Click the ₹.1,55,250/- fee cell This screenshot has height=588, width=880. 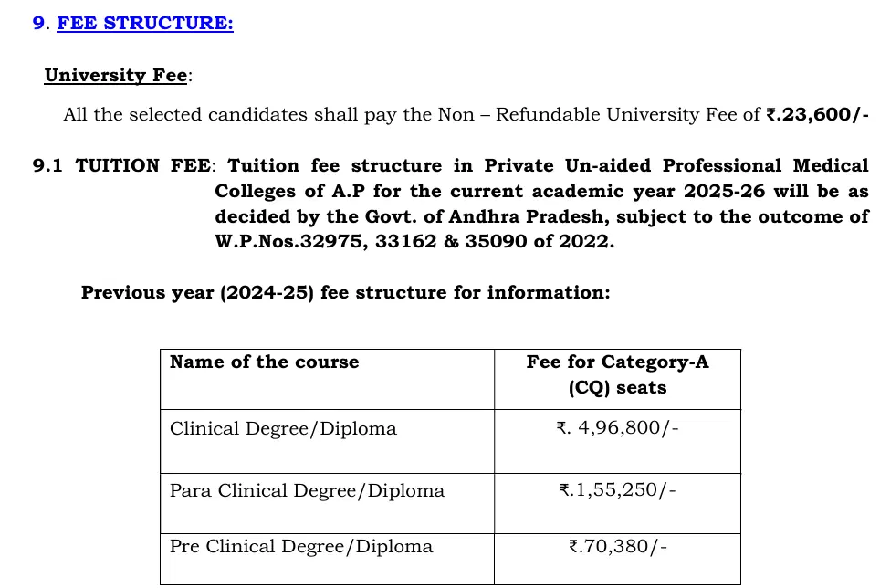coord(617,491)
